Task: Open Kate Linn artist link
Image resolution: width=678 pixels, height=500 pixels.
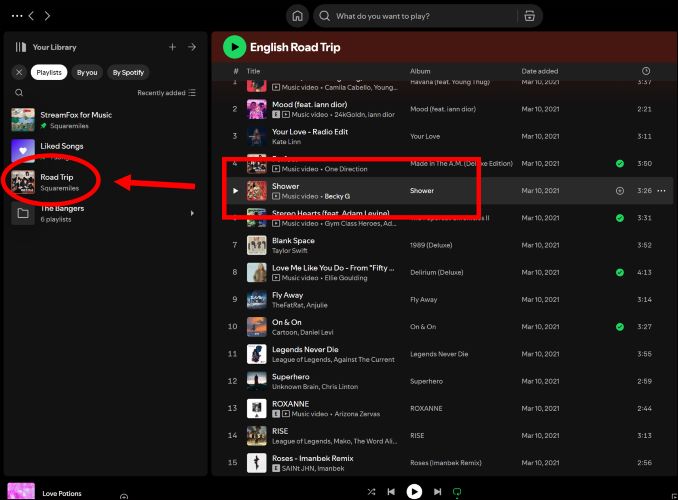Action: (x=286, y=142)
